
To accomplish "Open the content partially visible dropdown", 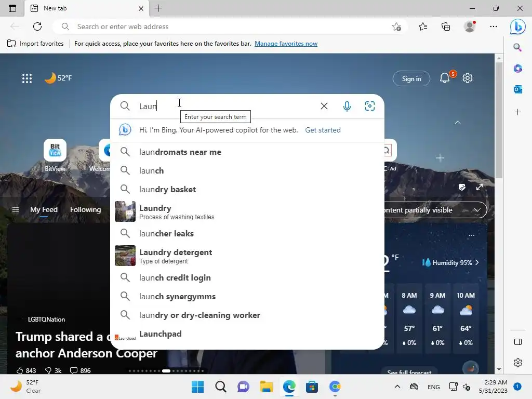I will pyautogui.click(x=435, y=210).
